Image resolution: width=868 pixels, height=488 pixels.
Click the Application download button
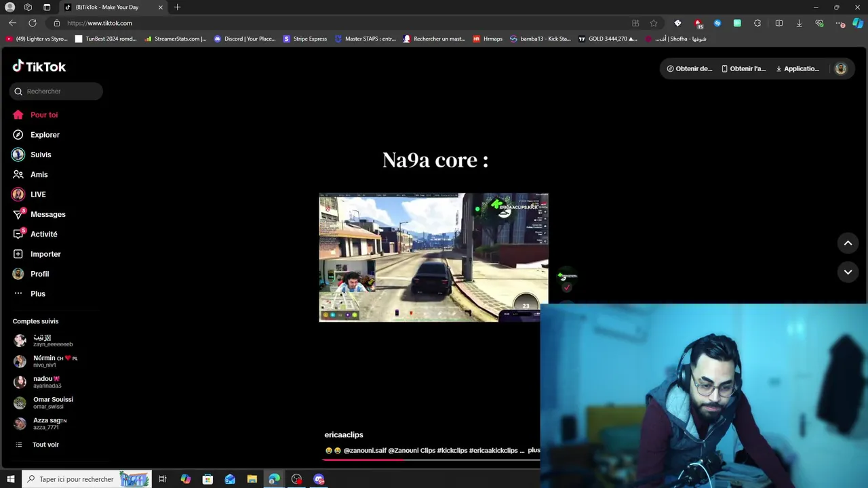coord(797,68)
